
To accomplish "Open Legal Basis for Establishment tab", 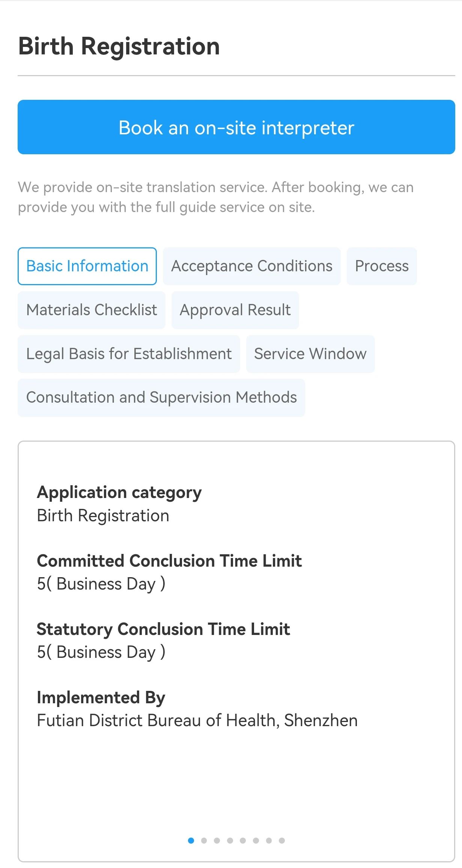I will coord(129,354).
